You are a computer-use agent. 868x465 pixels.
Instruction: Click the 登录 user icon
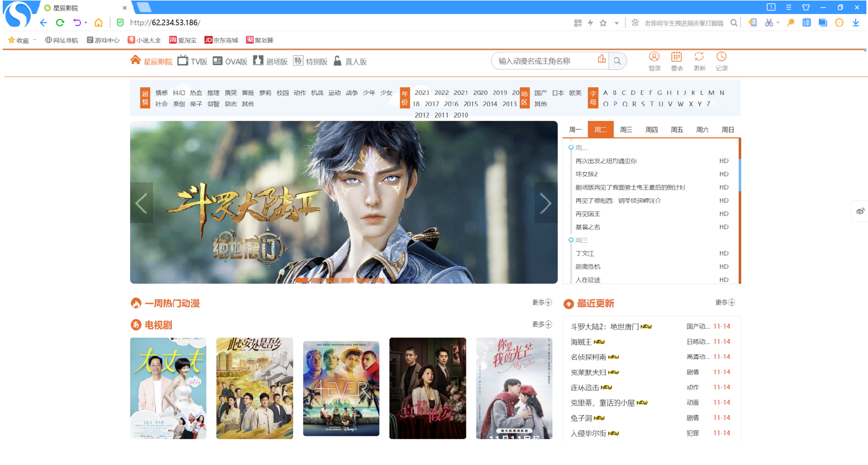pos(654,57)
